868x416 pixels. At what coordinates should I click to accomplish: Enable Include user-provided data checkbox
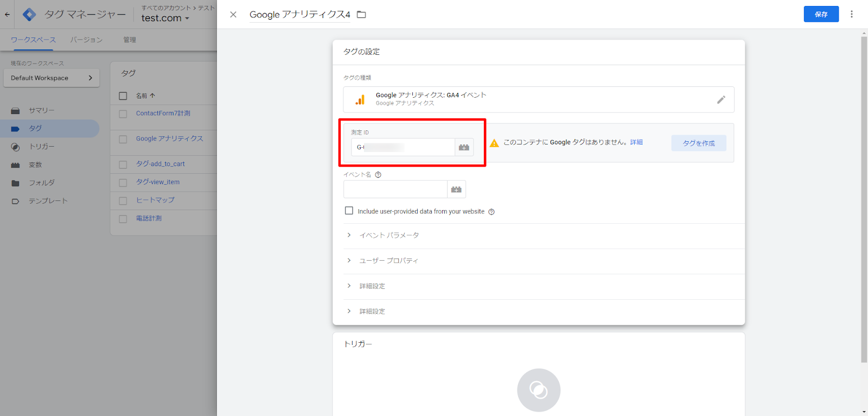[349, 211]
